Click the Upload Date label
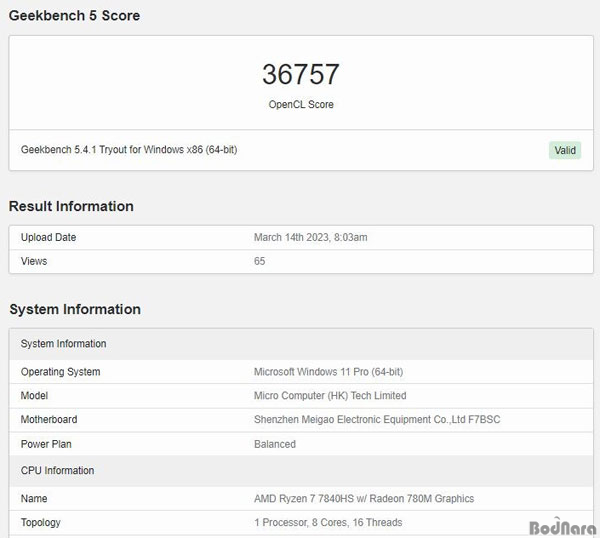 pyautogui.click(x=48, y=237)
